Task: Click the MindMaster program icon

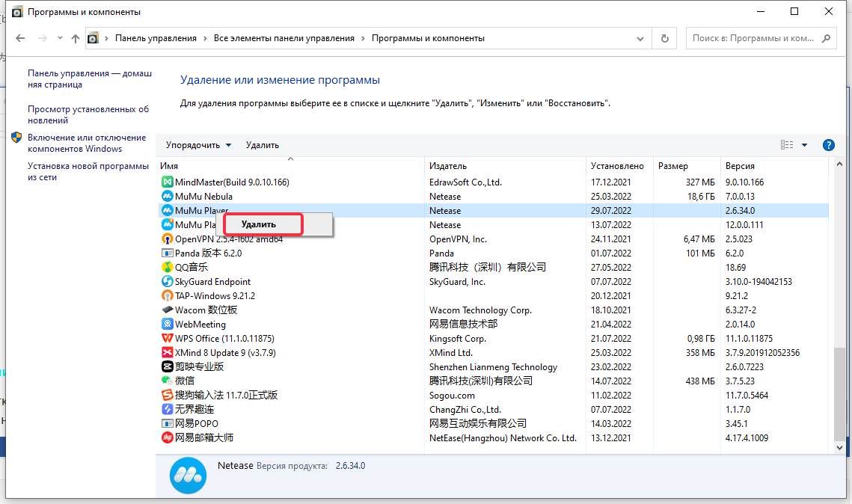Action: pos(168,182)
